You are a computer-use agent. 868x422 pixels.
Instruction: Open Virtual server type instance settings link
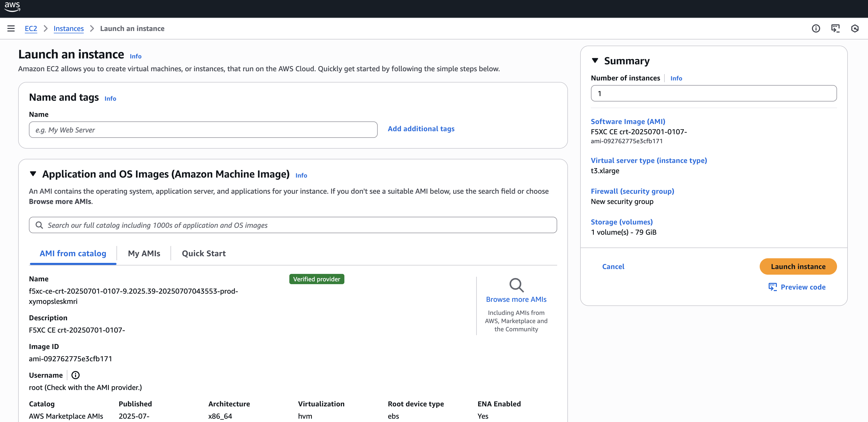click(x=649, y=160)
